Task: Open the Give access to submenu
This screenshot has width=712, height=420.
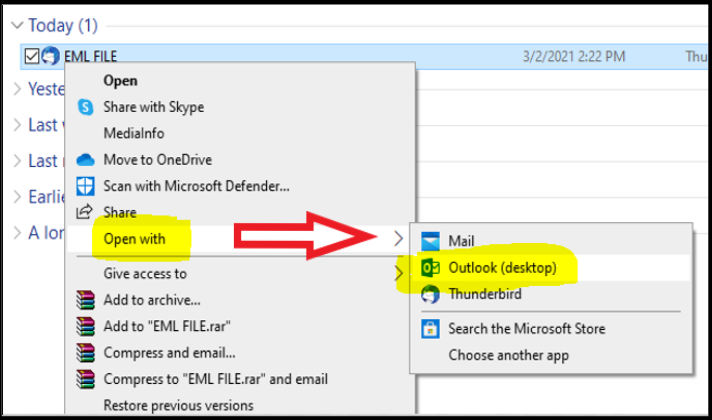Action: [240, 274]
